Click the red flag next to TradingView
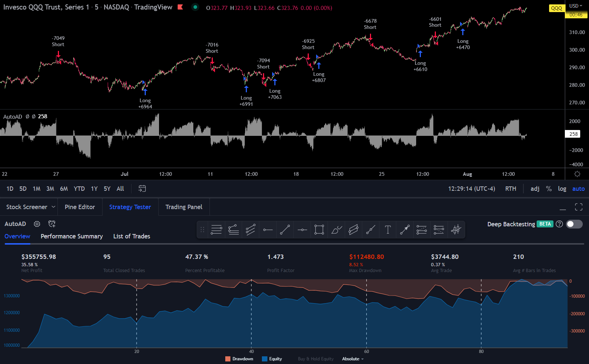 click(x=180, y=7)
